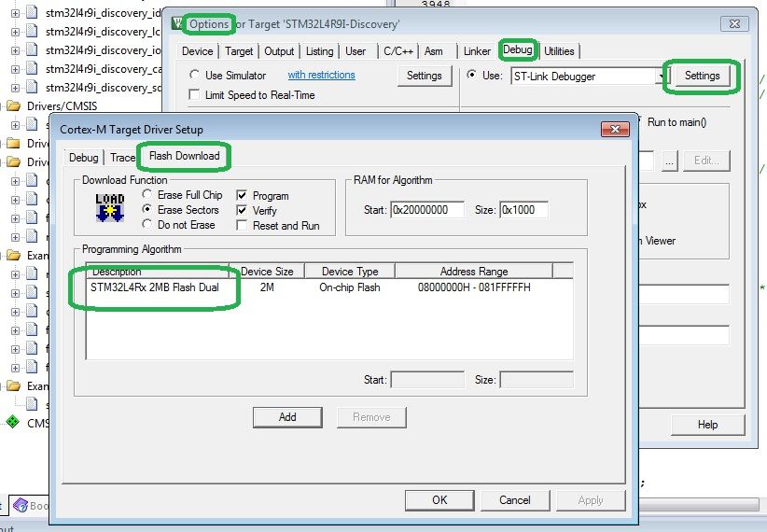
Task: Open the Target tab in Options
Action: coord(239,51)
